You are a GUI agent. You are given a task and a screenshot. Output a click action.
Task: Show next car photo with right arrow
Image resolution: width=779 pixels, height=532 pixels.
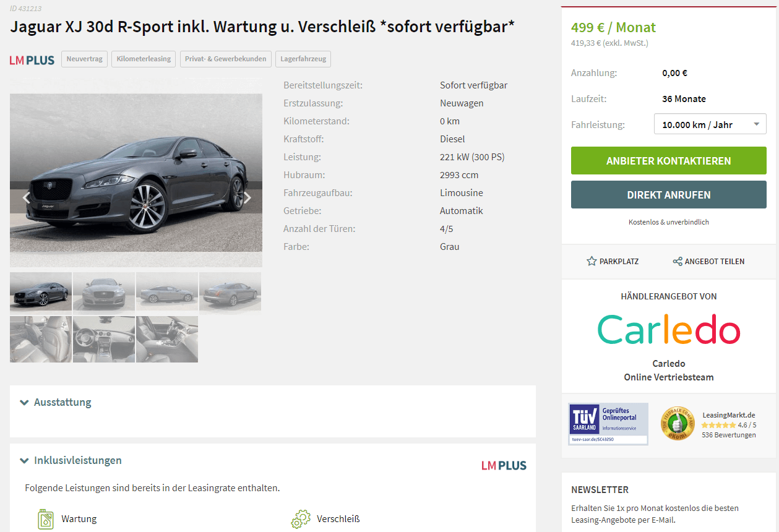(247, 198)
